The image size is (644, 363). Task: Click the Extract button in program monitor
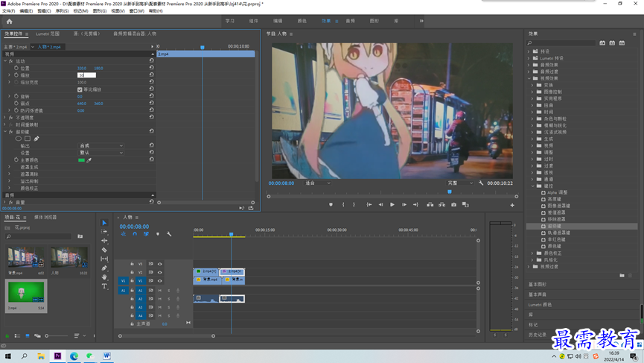[442, 205]
